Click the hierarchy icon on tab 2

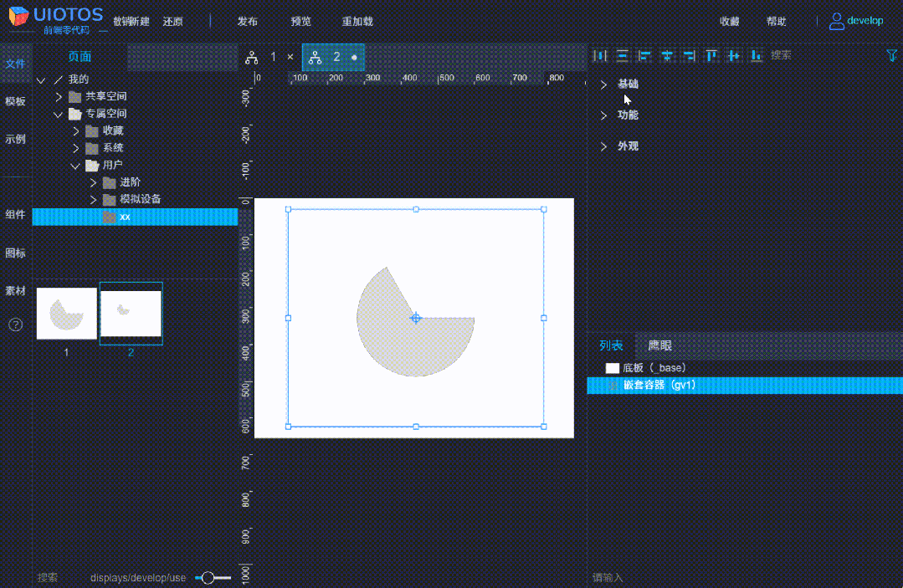[315, 57]
